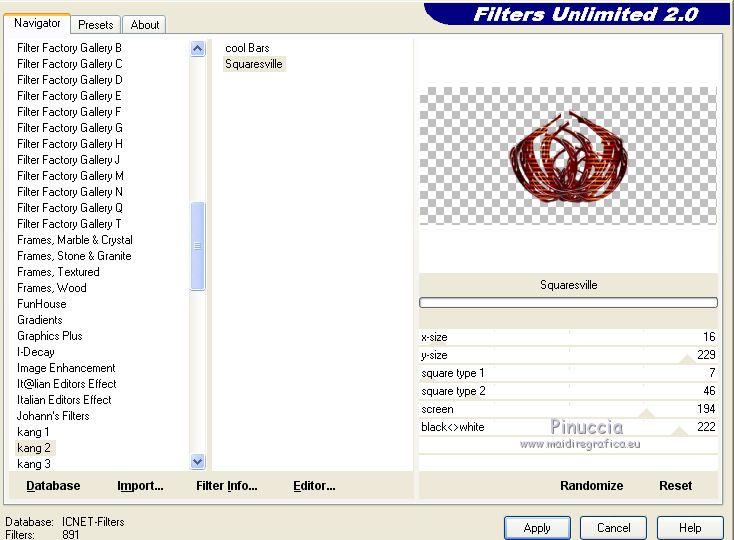
Task: Choose Filter Factory Gallery M
Action: point(70,175)
